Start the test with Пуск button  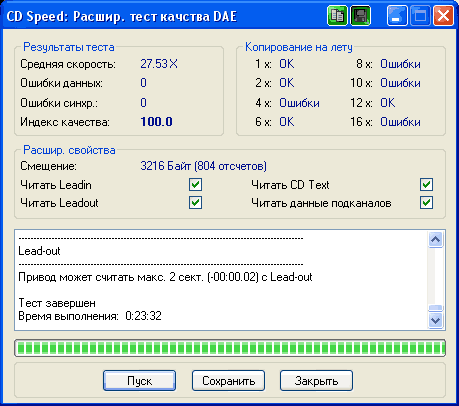click(139, 380)
